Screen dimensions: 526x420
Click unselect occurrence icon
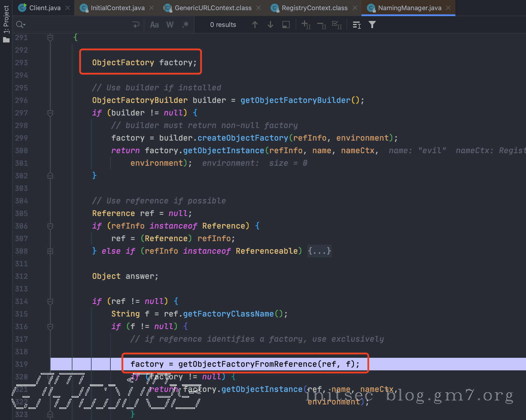[x=321, y=25]
